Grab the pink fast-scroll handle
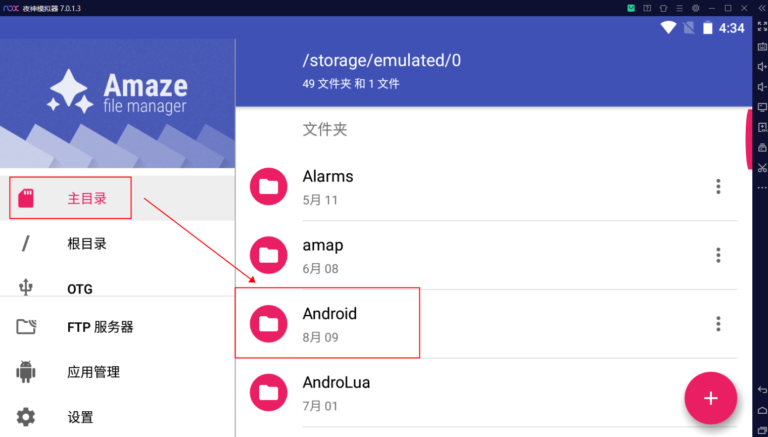The image size is (768, 437). [748, 140]
